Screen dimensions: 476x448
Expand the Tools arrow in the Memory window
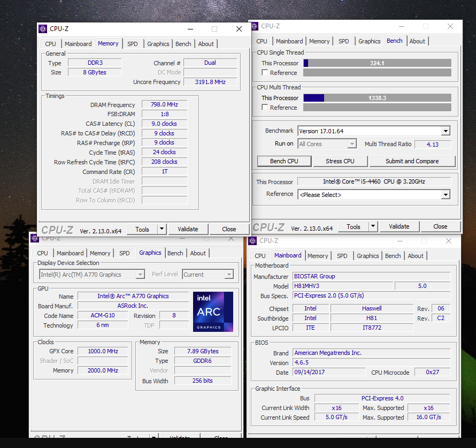[162, 229]
